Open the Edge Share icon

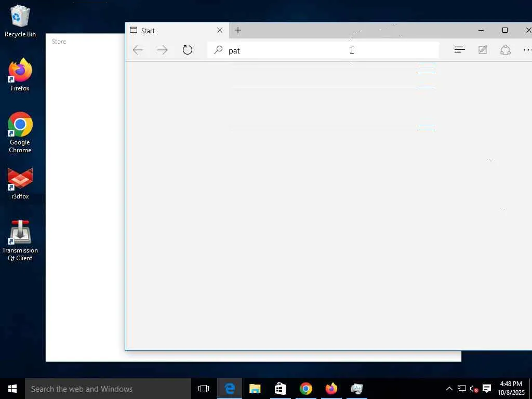[505, 50]
